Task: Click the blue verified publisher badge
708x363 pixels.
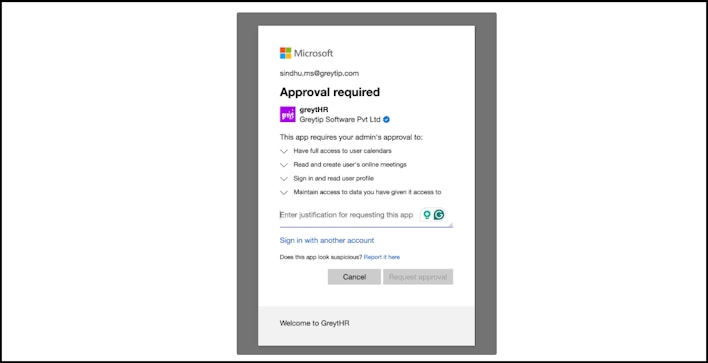Action: click(387, 120)
